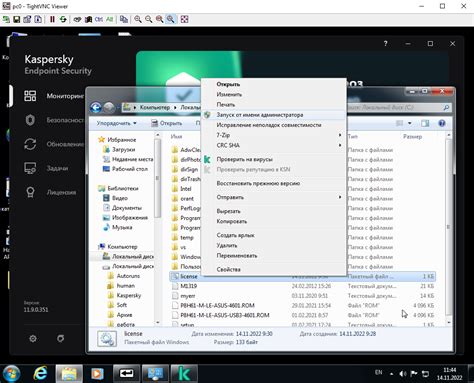Click Открыть button in Explorer toolbar
Image resolution: width=474 pixels, height=383 pixels.
(x=166, y=123)
